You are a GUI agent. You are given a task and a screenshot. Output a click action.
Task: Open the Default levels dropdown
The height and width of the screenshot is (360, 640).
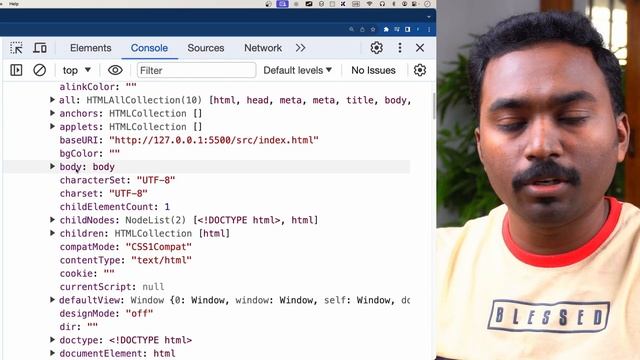coord(298,70)
